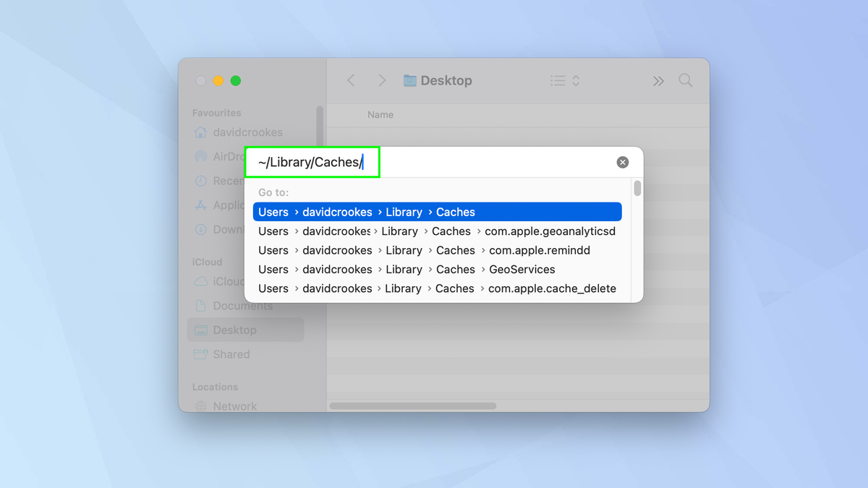Screen dimensions: 868x488
Task: Sort by the Name column header
Action: [380, 114]
